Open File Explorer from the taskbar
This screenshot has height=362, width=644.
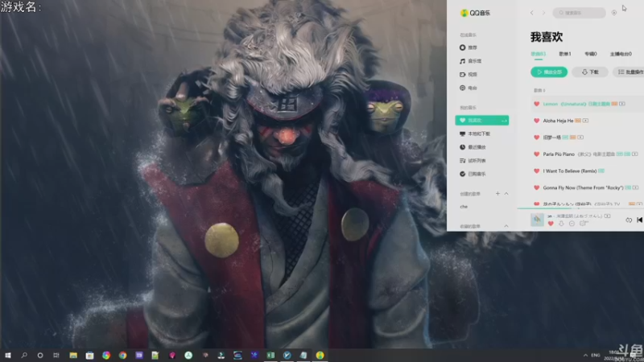73,355
